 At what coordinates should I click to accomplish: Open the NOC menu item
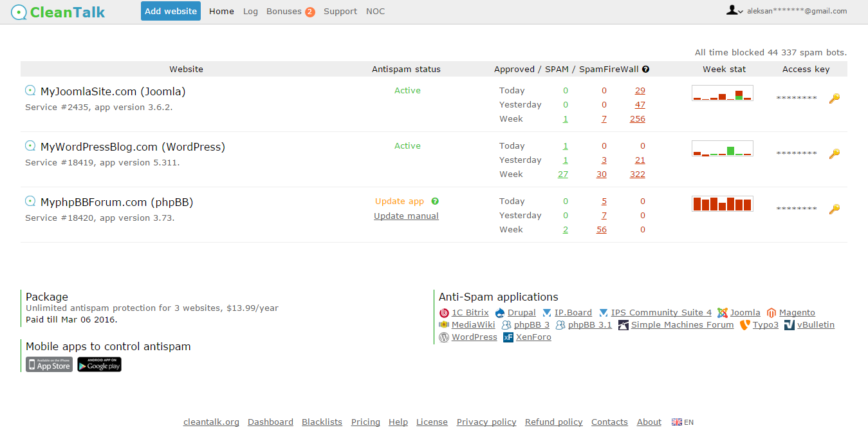point(375,11)
